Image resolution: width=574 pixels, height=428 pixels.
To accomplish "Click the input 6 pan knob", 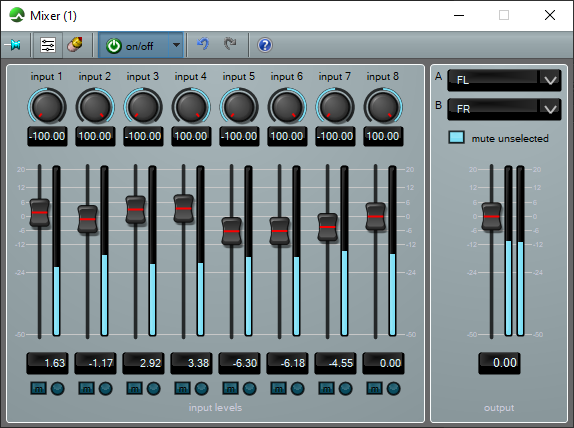I will (287, 107).
